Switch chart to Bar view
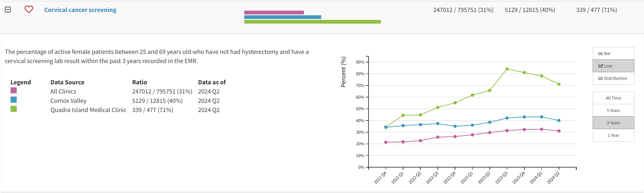Image resolution: width=644 pixels, height=193 pixels. (613, 53)
